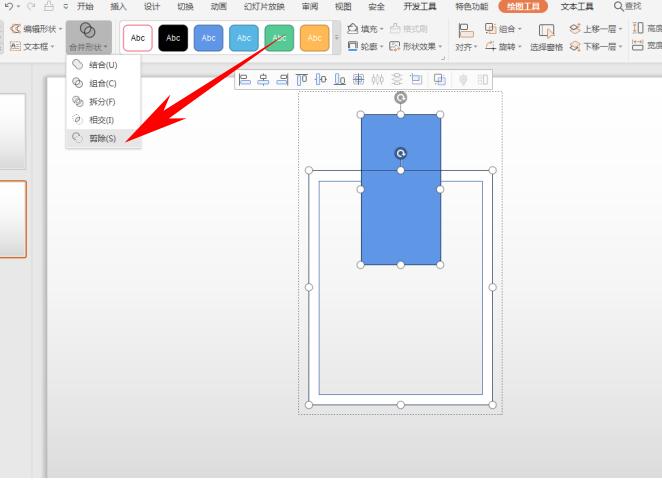
Task: Click align-left icon in floating toolbar
Action: [x=245, y=79]
